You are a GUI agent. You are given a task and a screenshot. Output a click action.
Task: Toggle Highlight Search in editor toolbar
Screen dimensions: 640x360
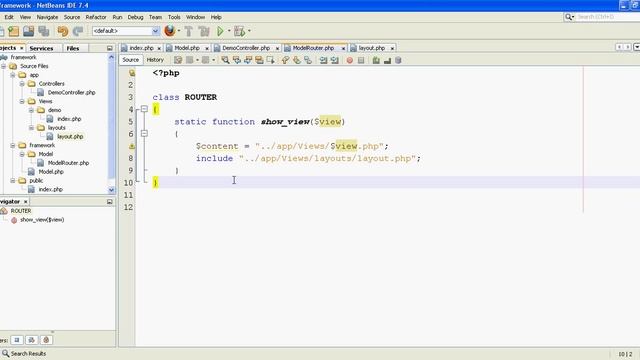[x=259, y=60]
